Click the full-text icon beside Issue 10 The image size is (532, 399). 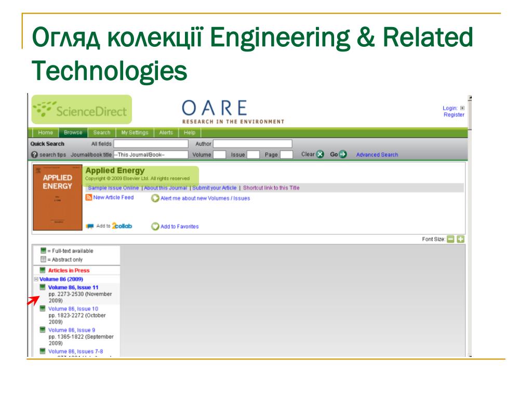tap(43, 309)
